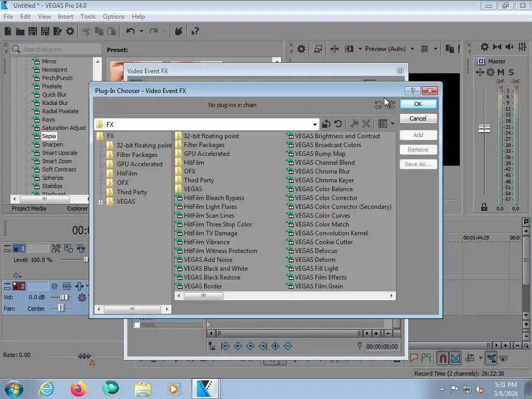Open Internet Explorer from taskbar
This screenshot has height=399, width=532.
point(46,389)
